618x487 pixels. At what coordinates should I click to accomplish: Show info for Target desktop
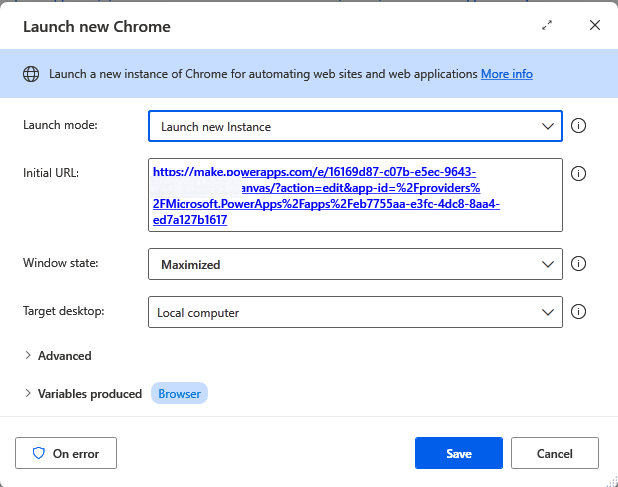[578, 312]
